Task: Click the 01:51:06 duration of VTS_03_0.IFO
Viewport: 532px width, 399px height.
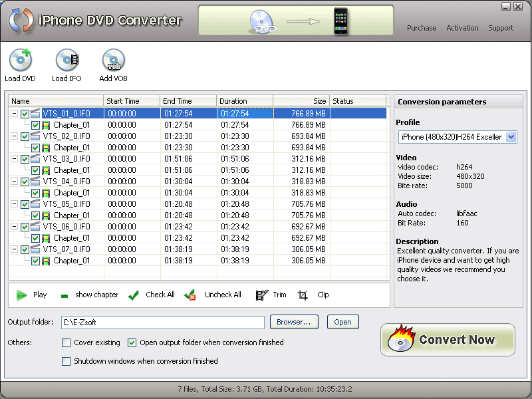Action: 235,159
